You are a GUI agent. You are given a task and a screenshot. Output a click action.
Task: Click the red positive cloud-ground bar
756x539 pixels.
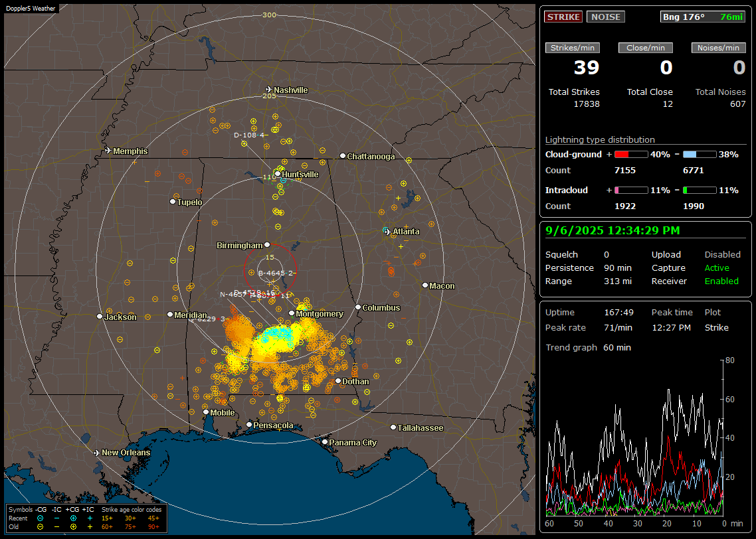631,155
